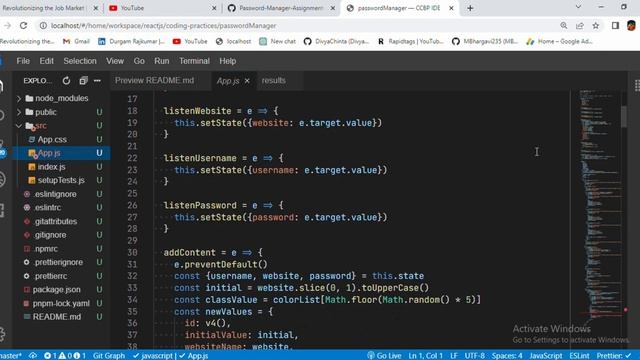Viewport: 640px width, 360px height.
Task: Click the errors and warnings status indicator
Action: click(x=64, y=356)
